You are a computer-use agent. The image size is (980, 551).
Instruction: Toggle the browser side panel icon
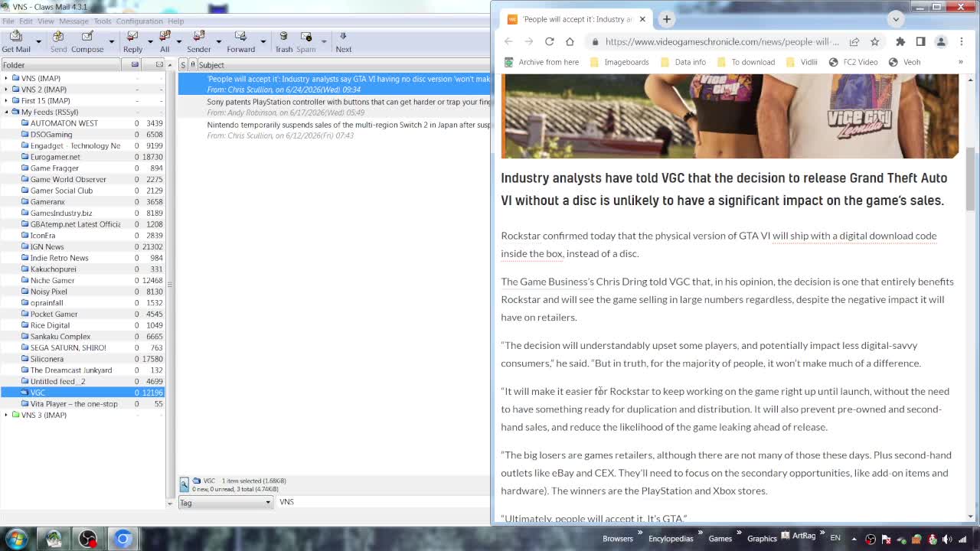[920, 41]
